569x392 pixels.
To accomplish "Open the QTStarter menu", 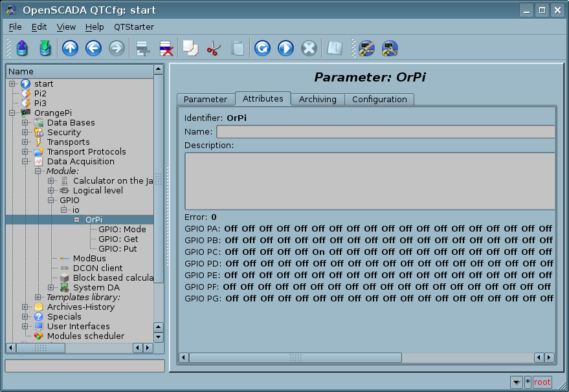I will [x=133, y=27].
